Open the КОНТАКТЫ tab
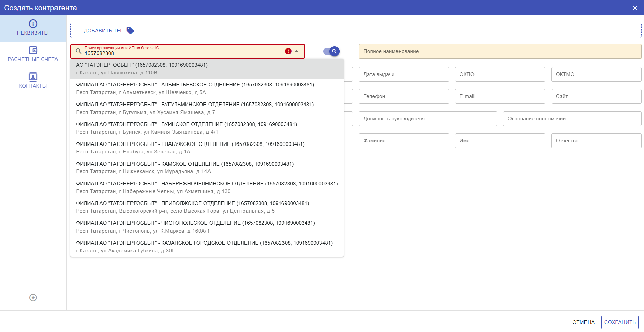 click(x=33, y=81)
